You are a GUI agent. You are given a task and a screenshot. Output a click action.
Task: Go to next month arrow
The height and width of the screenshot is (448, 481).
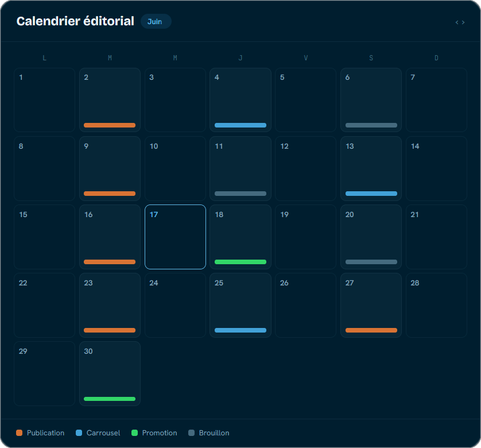(x=463, y=22)
